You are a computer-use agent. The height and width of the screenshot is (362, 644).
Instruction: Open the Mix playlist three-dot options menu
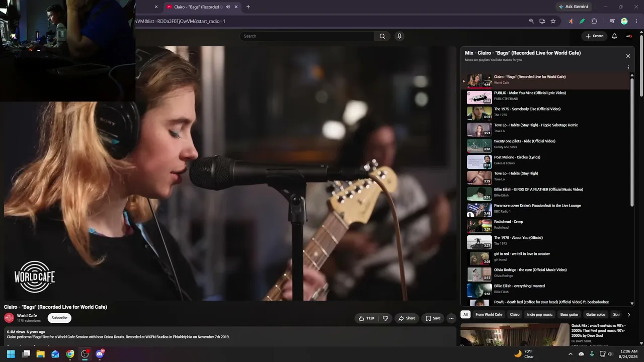click(x=628, y=67)
